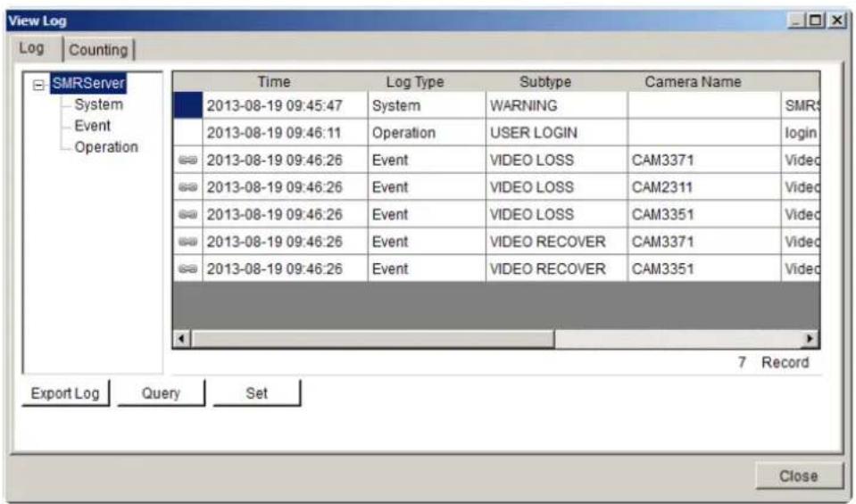Click link icon on VIDEO RECOVER CAM3351 row
856x504 pixels.
[187, 269]
